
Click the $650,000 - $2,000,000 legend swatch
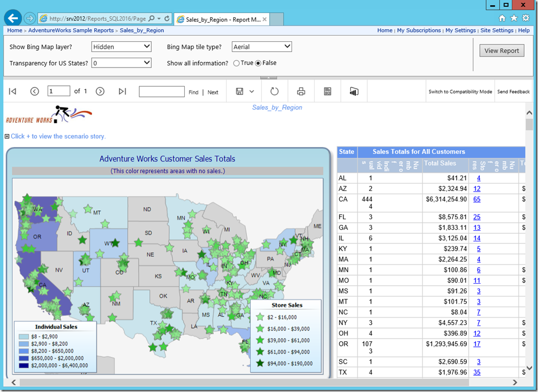[x=24, y=359]
